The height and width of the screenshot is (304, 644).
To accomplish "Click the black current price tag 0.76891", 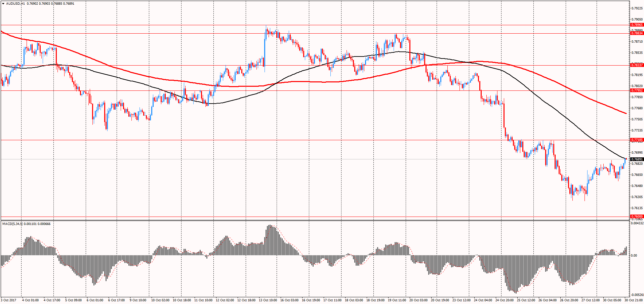I will pyautogui.click(x=637, y=159).
